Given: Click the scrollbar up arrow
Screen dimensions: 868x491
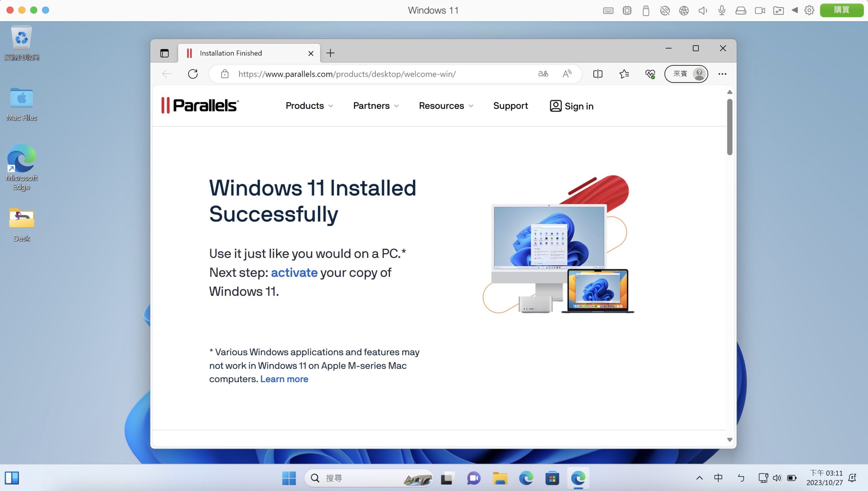Looking at the screenshot, I should 730,92.
